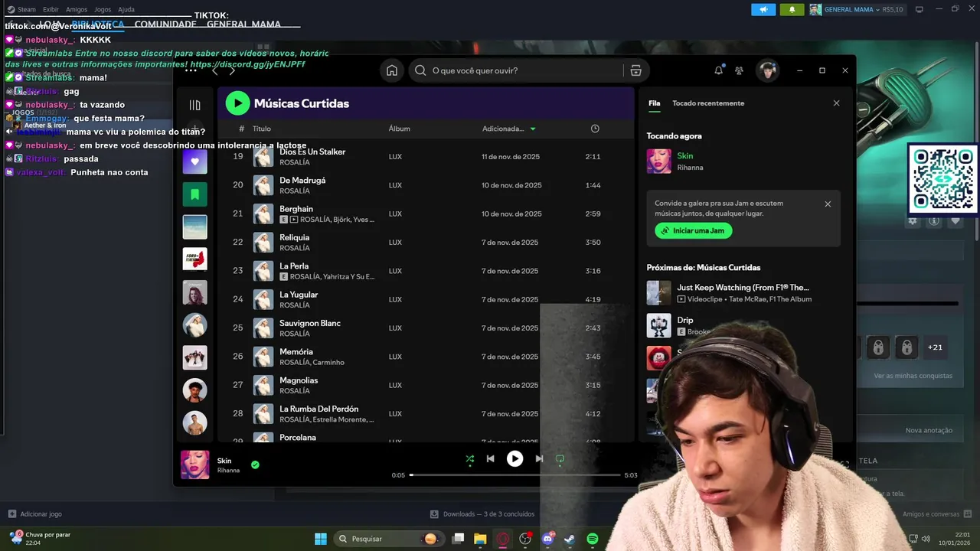980x551 pixels.
Task: Go back with Spotify back arrow
Action: (x=215, y=71)
